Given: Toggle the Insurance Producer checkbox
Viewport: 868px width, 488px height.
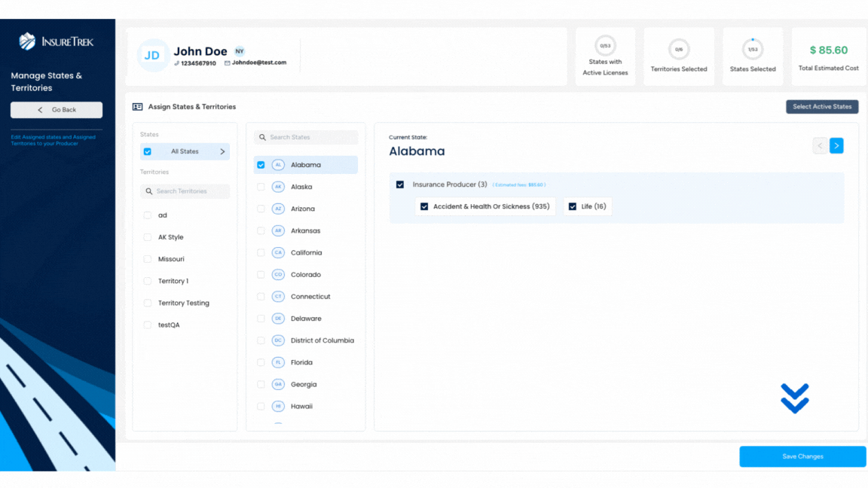Looking at the screenshot, I should coord(400,185).
